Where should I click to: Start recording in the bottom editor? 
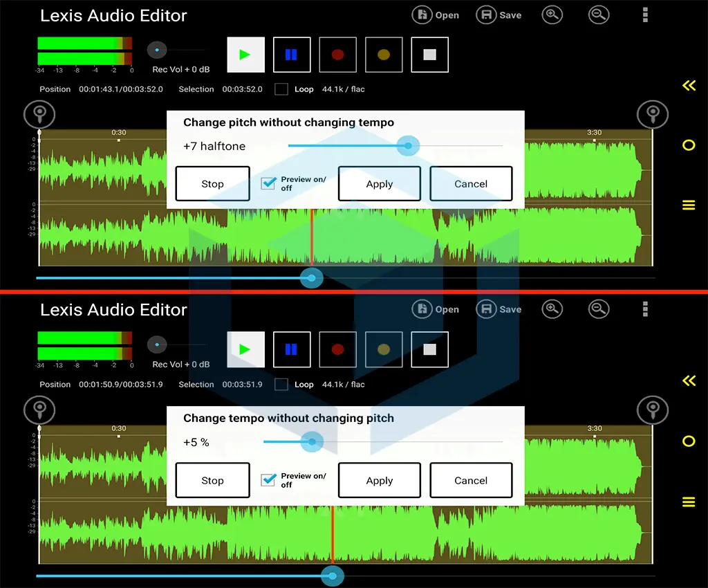[337, 349]
